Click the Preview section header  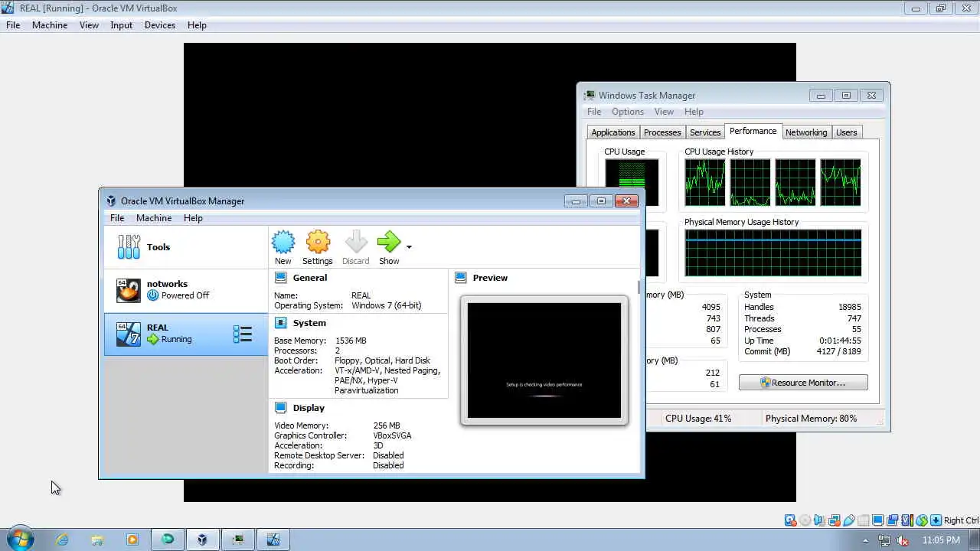click(490, 278)
